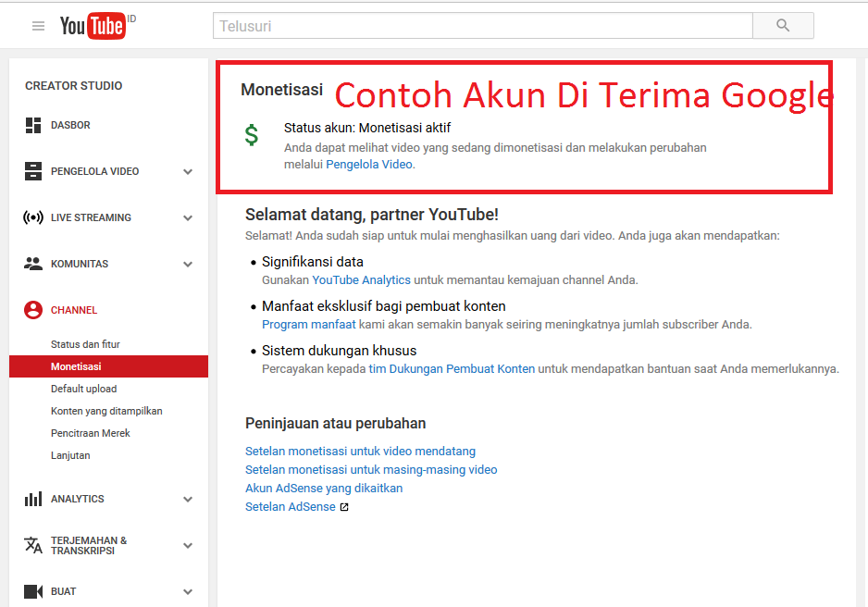Open Analytics via its bar chart icon
The image size is (868, 607).
35,499
